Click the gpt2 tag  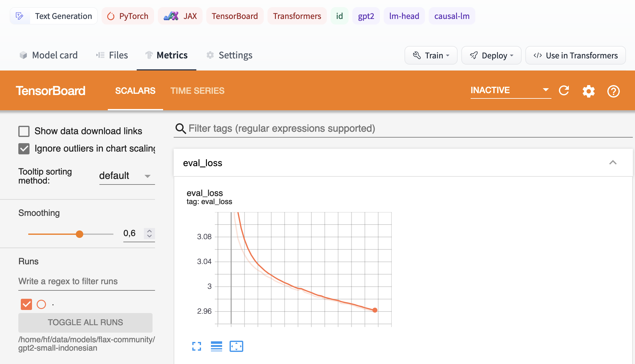(366, 16)
